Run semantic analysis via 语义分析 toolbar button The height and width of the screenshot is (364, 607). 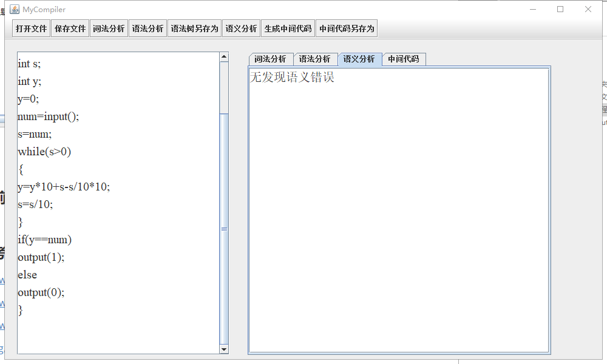(240, 28)
